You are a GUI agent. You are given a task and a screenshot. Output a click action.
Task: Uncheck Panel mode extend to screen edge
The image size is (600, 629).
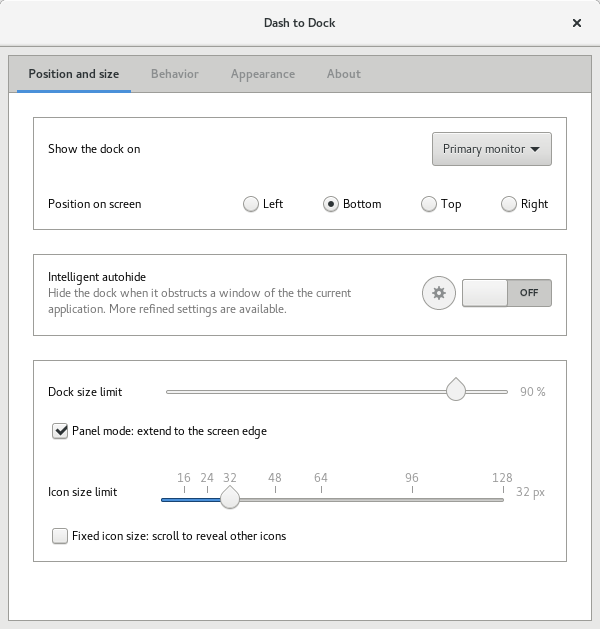(60, 431)
